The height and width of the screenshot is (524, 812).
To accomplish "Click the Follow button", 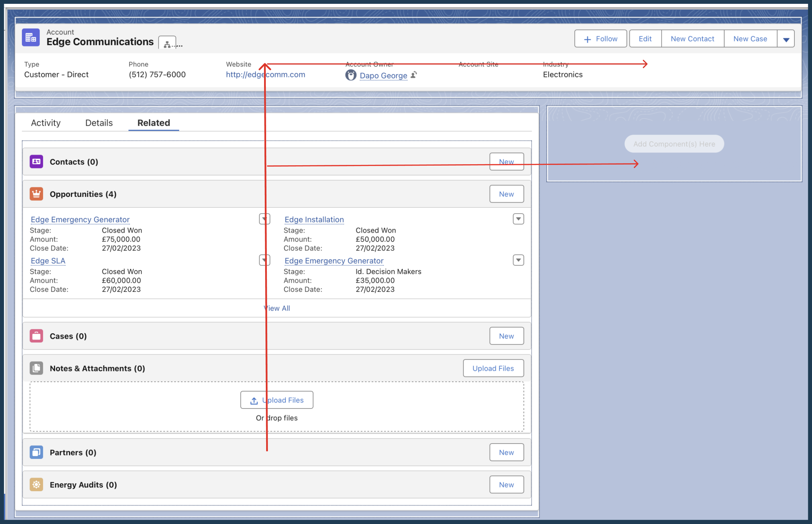I will [600, 39].
